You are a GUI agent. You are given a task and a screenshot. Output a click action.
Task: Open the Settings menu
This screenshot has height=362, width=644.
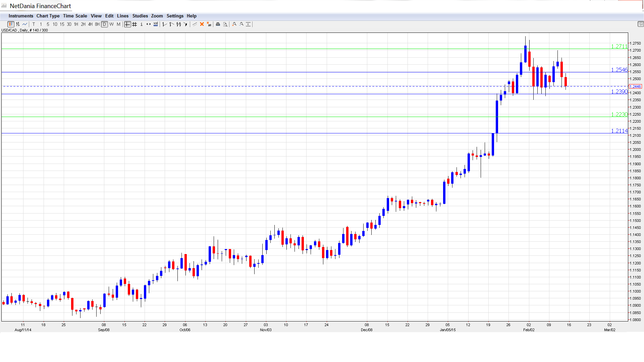[x=175, y=16]
